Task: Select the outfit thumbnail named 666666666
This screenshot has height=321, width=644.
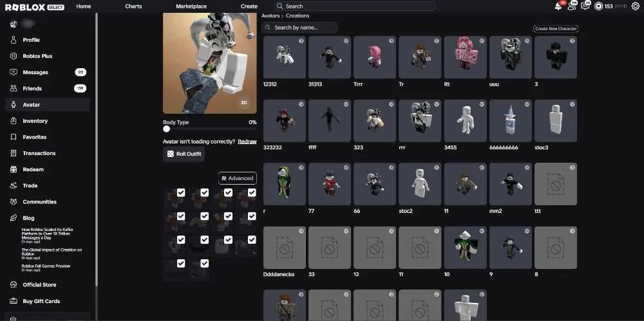Action: point(511,121)
